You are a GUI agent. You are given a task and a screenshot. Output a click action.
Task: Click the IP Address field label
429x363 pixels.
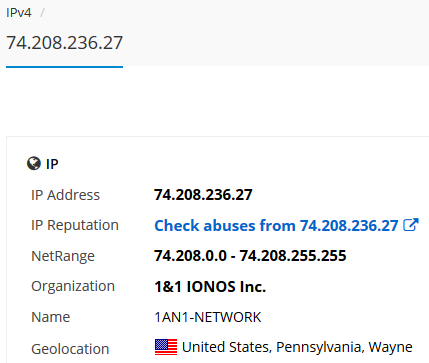tap(65, 195)
